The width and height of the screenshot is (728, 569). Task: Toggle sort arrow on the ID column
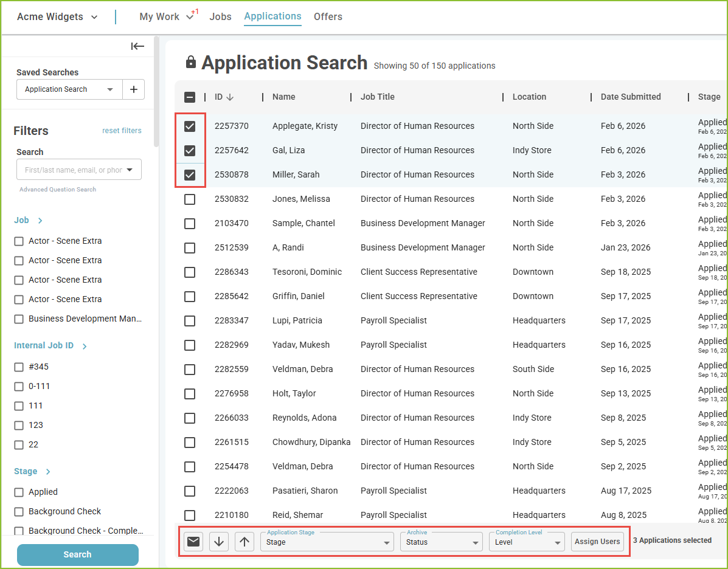point(230,97)
